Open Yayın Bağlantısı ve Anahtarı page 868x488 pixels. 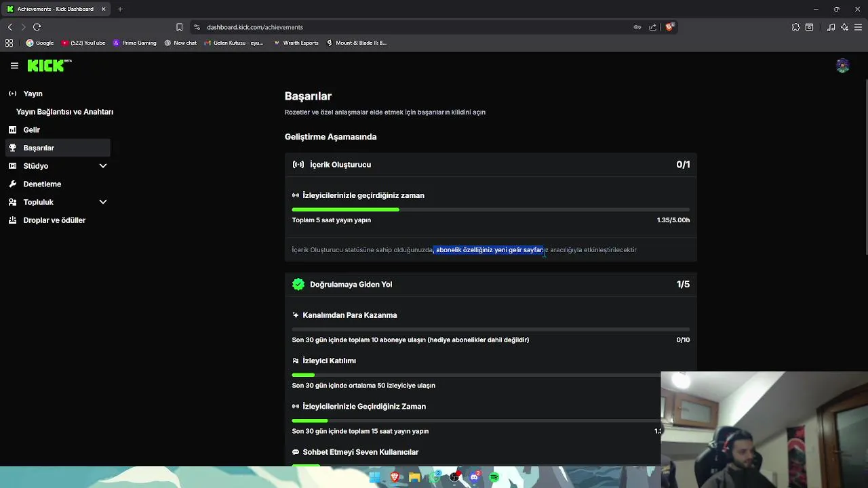pos(64,112)
